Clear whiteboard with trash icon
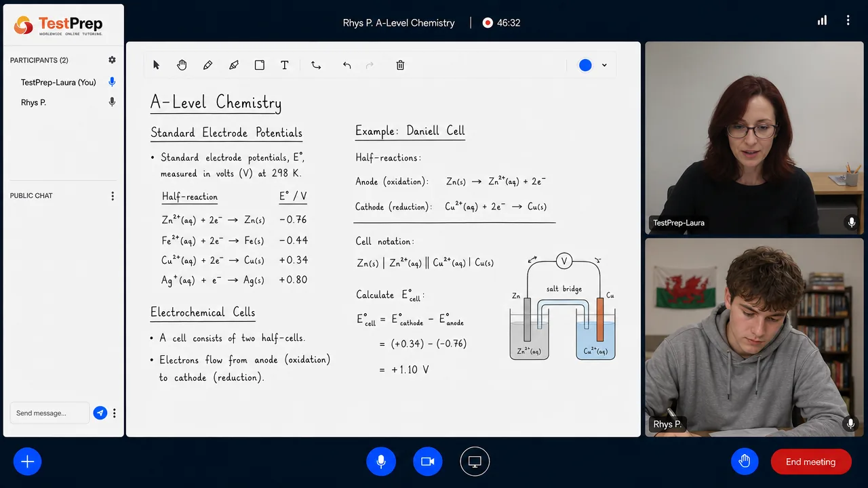This screenshot has height=488, width=868. click(x=400, y=65)
